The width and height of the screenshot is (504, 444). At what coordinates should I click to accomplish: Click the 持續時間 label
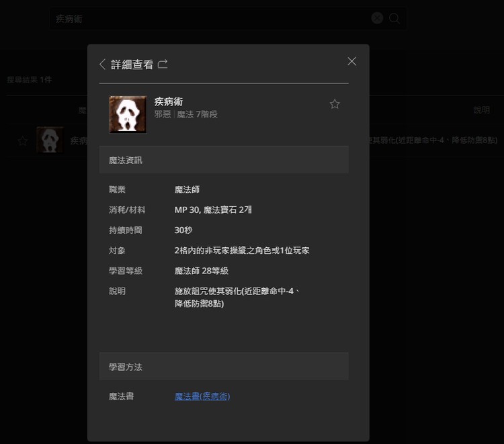[126, 230]
